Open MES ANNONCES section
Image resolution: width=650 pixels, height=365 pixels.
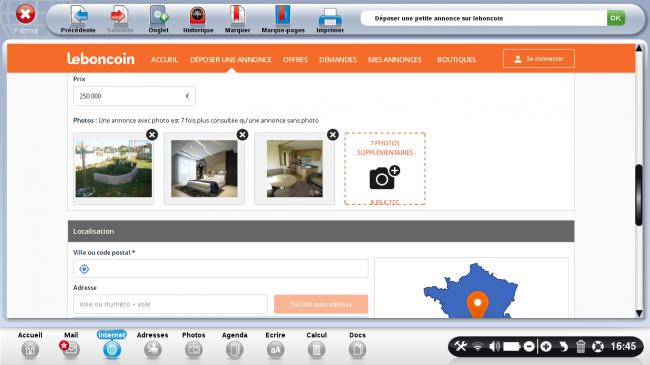click(395, 60)
